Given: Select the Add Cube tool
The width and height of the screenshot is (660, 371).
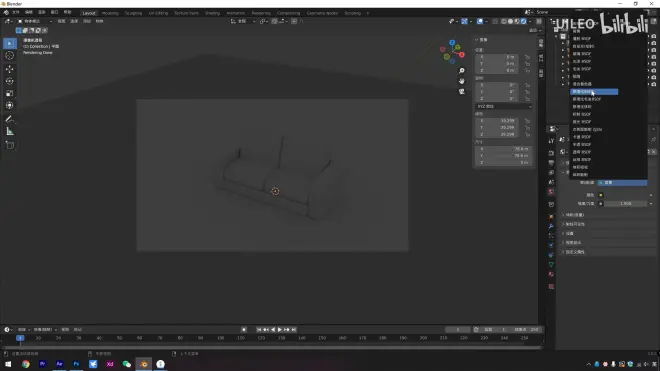Looking at the screenshot, I should [10, 146].
